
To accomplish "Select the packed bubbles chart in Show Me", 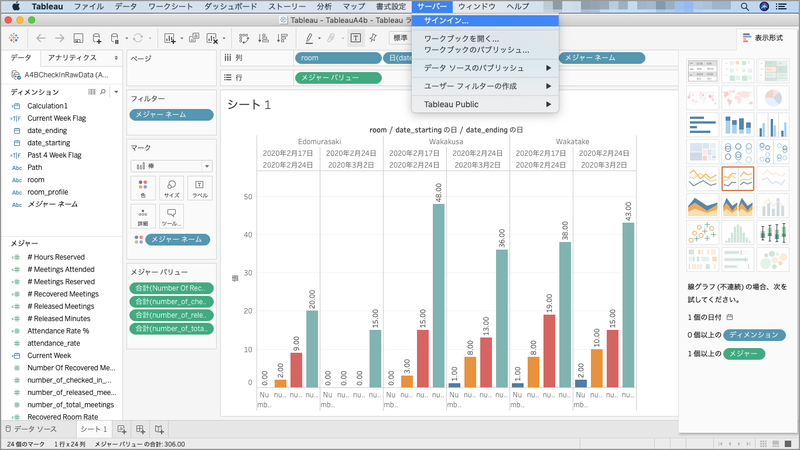I will [773, 260].
